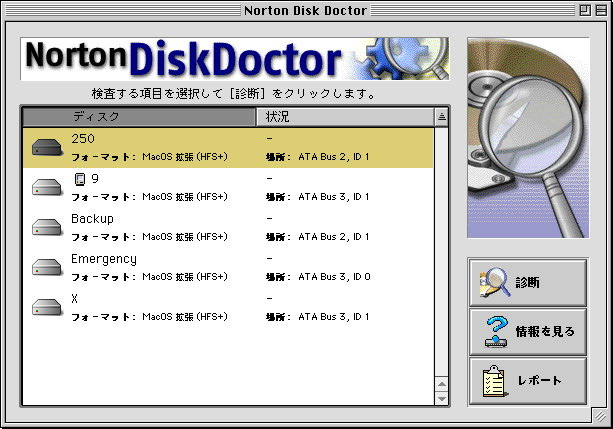Select the disk name "Backup"

[92, 219]
